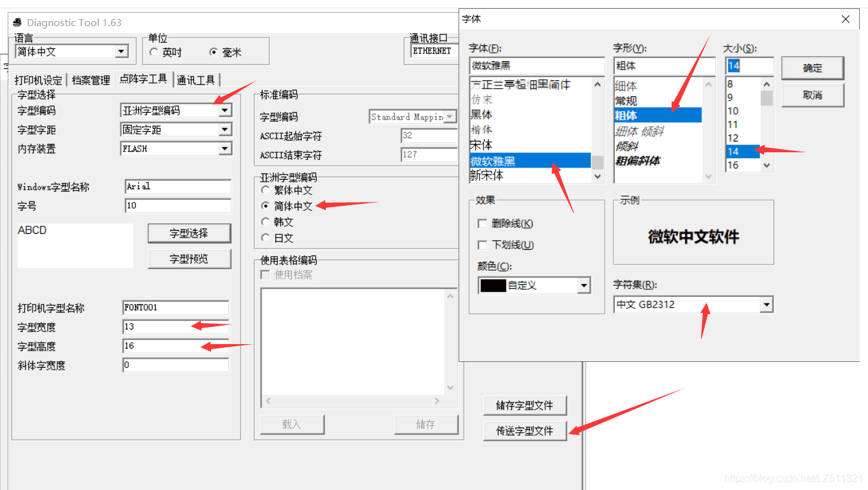Click font list scroll down arrow
Screen dimensions: 868x490
coord(598,177)
